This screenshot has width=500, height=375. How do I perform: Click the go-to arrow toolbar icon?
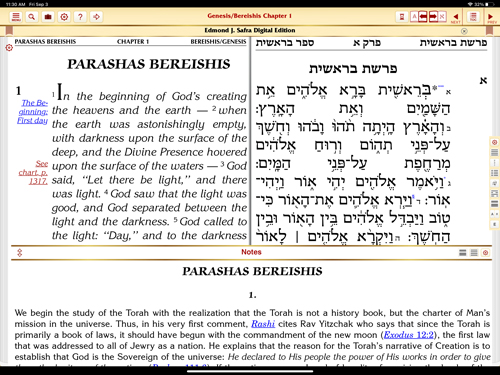(x=96, y=16)
